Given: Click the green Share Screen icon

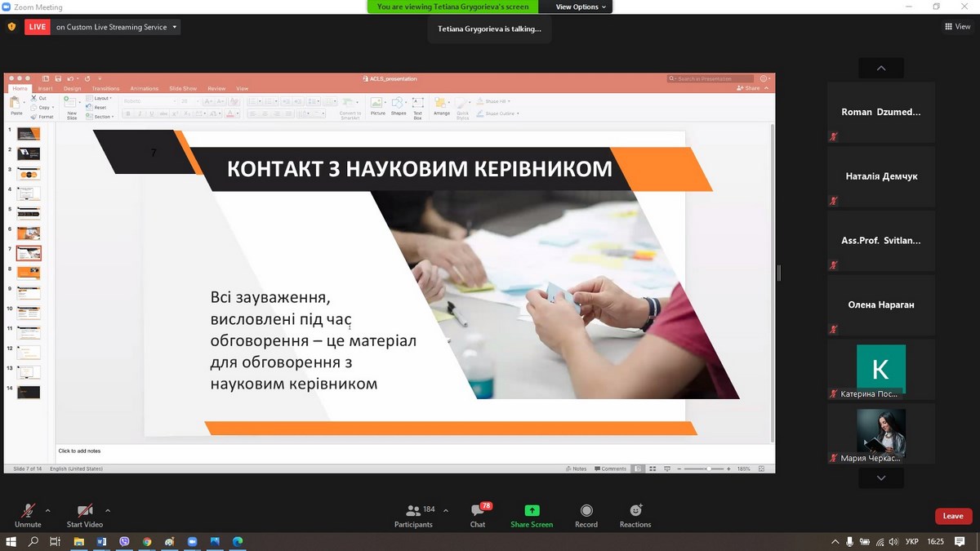Looking at the screenshot, I should tap(532, 515).
